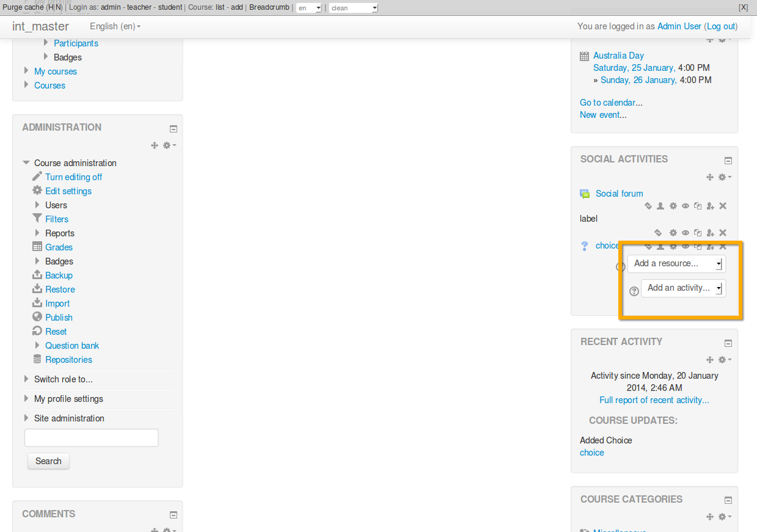Delete the label item with X icon
This screenshot has height=532, width=757.
coord(723,233)
